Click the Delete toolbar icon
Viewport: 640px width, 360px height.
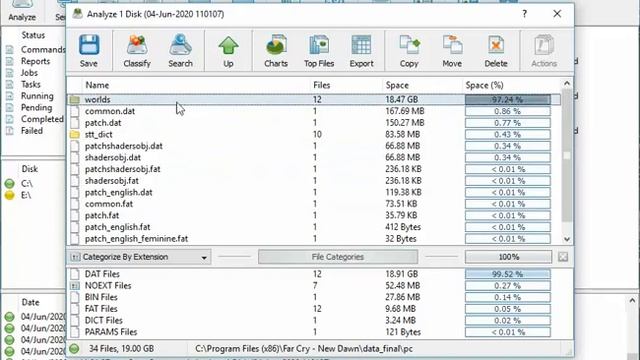point(496,51)
